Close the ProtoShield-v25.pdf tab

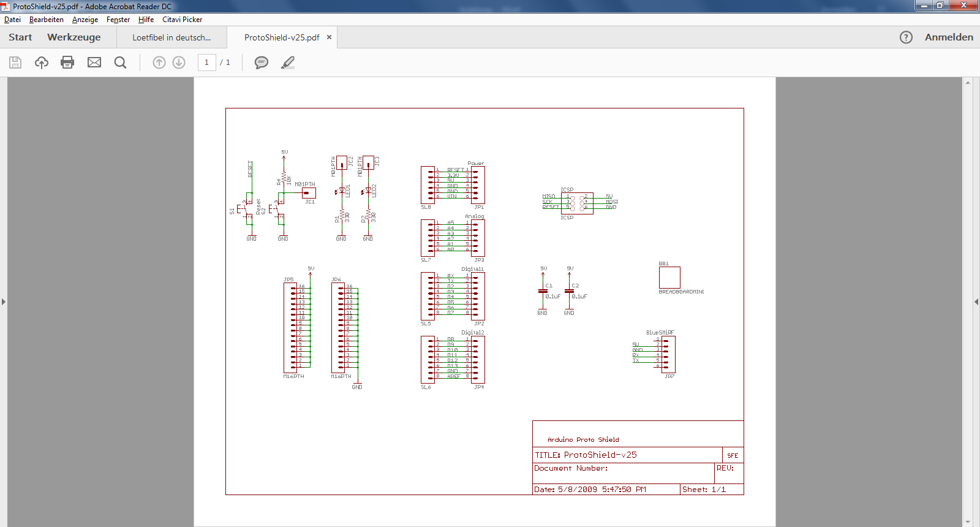[329, 37]
